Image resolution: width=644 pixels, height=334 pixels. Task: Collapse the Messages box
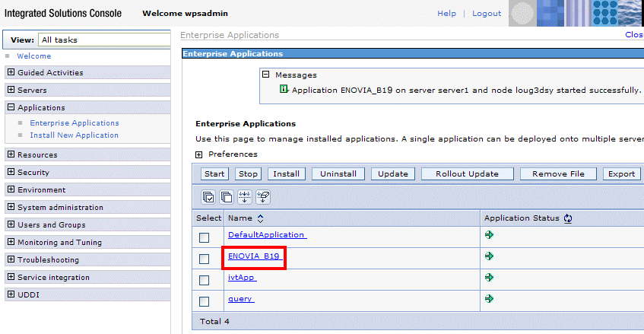click(x=265, y=75)
